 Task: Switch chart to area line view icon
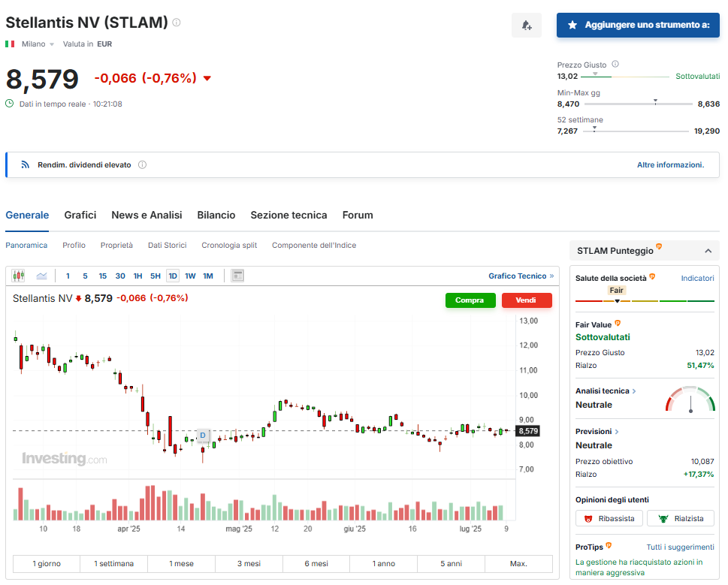pos(42,276)
